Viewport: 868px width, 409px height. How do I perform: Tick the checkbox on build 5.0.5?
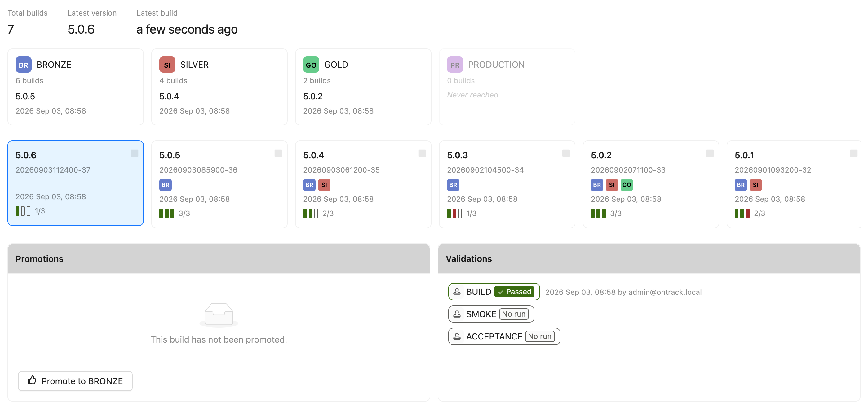pyautogui.click(x=278, y=153)
